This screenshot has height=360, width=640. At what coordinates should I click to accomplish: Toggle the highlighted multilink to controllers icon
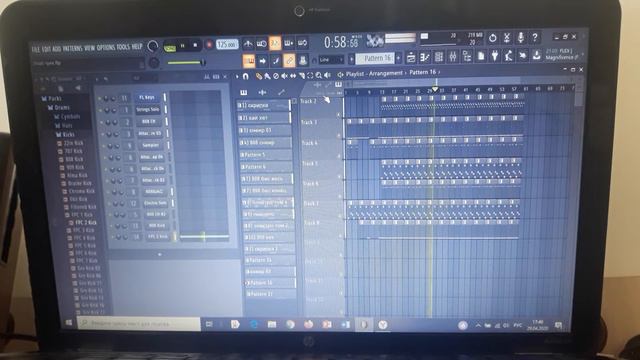tap(289, 61)
